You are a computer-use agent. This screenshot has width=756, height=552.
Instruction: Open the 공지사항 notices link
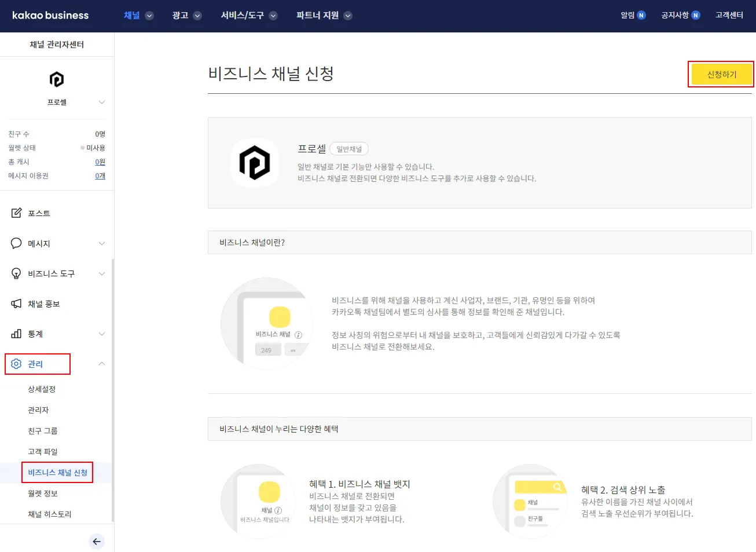point(675,16)
